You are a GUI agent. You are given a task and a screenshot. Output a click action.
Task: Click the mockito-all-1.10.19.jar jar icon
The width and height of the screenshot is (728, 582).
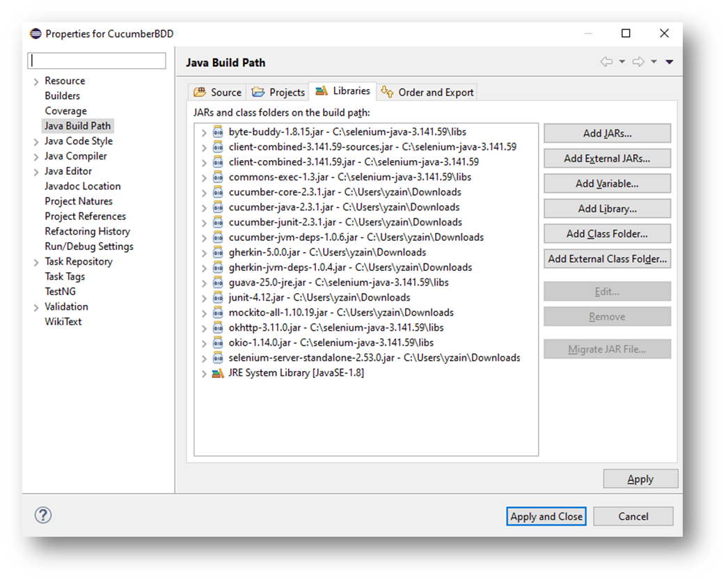[x=218, y=313]
